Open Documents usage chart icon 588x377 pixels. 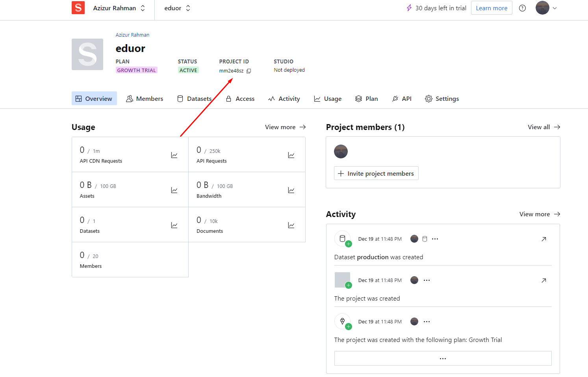click(x=291, y=225)
